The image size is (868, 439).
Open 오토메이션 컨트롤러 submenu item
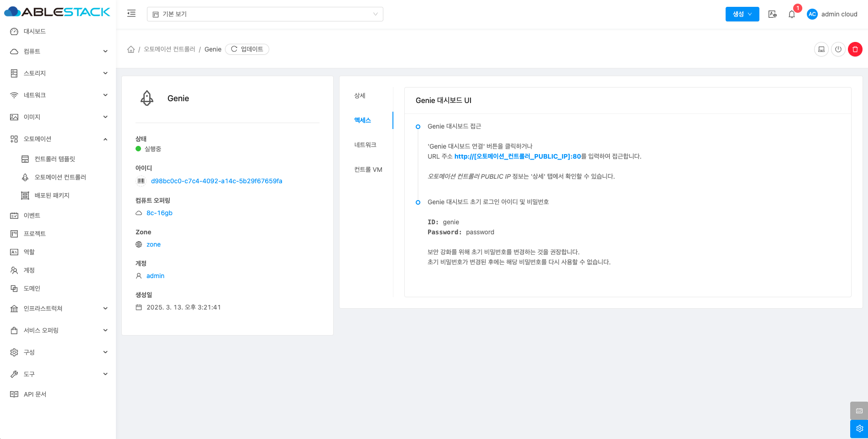coord(58,177)
